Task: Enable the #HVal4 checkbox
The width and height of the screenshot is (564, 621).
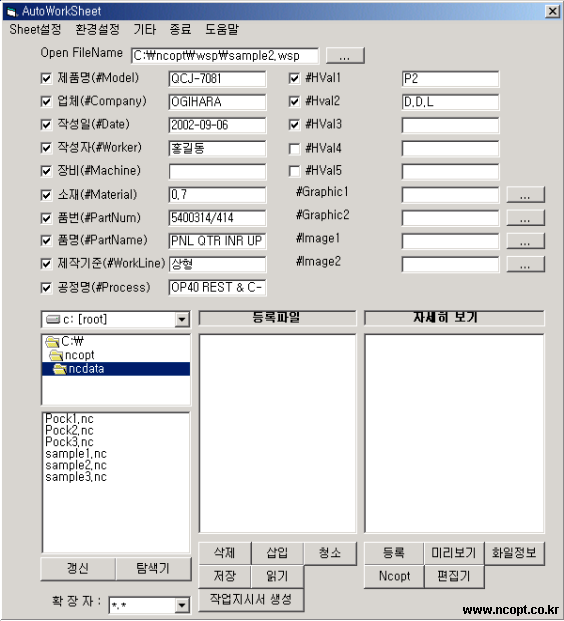Action: [x=294, y=149]
